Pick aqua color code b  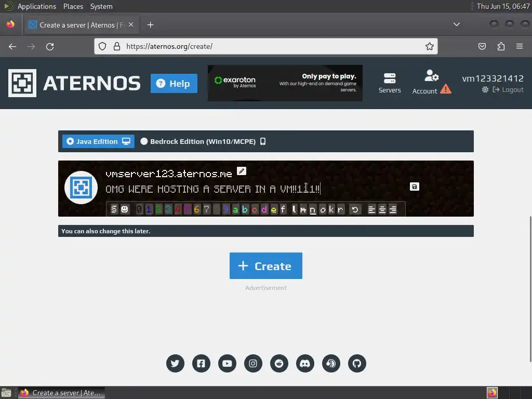(x=245, y=209)
